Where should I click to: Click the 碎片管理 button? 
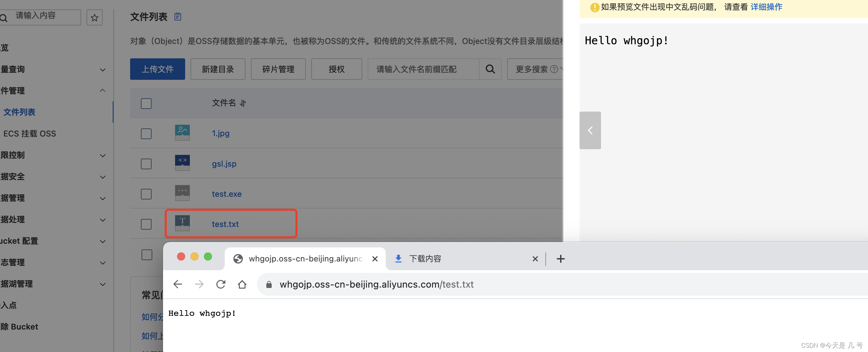pyautogui.click(x=278, y=69)
